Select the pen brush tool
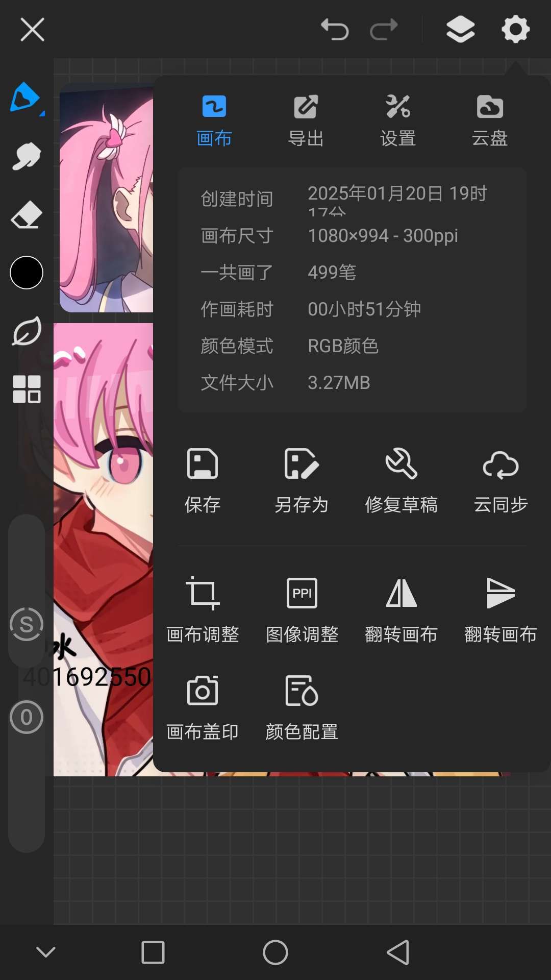This screenshot has width=551, height=980. click(x=26, y=97)
